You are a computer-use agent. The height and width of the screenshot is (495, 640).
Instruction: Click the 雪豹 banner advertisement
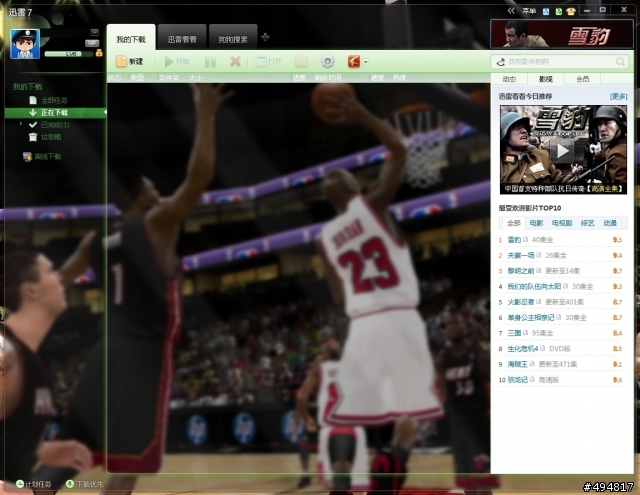tap(562, 34)
